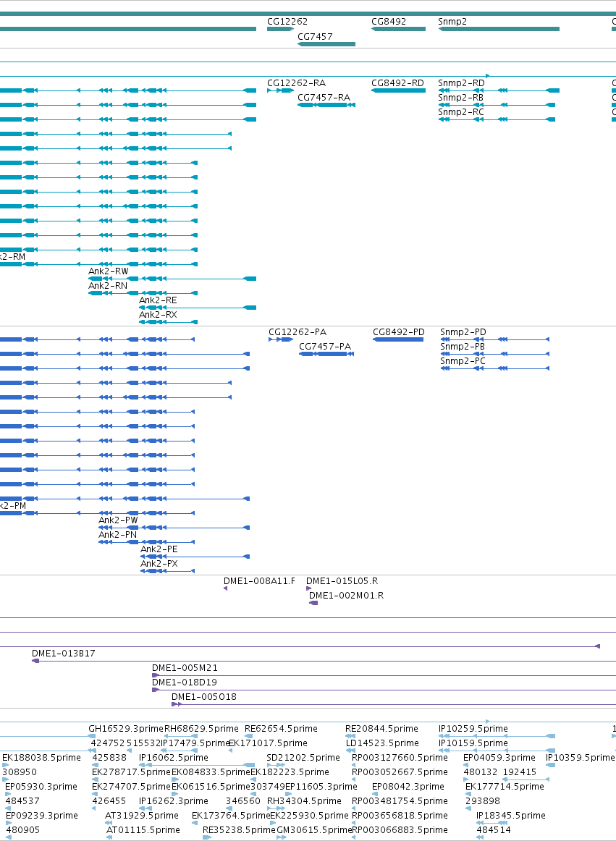Select the Ank2-PN protein label
Screen dimensions: 616x841
point(117,536)
